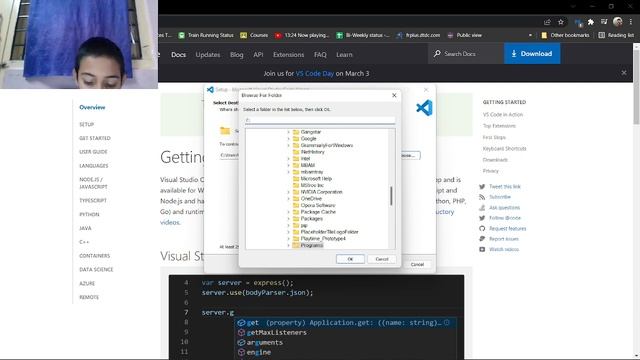Expand the Gangstar folder
This screenshot has height=360, width=640.
288,132
